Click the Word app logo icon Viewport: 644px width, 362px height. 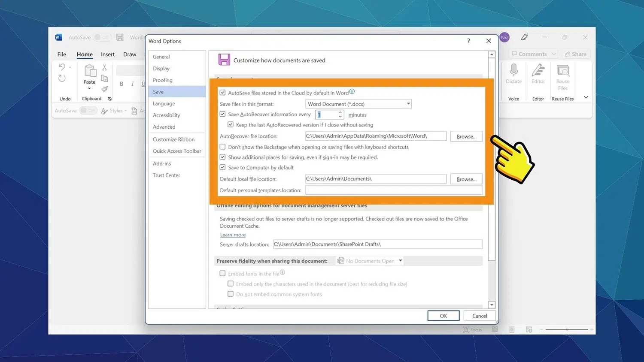[58, 37]
